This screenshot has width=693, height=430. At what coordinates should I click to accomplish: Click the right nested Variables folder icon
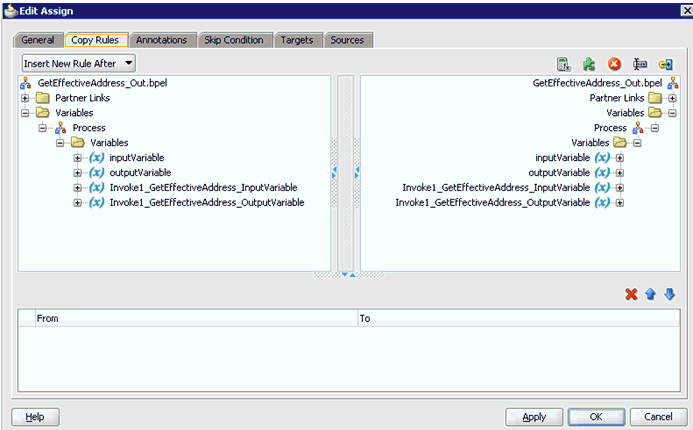point(620,142)
